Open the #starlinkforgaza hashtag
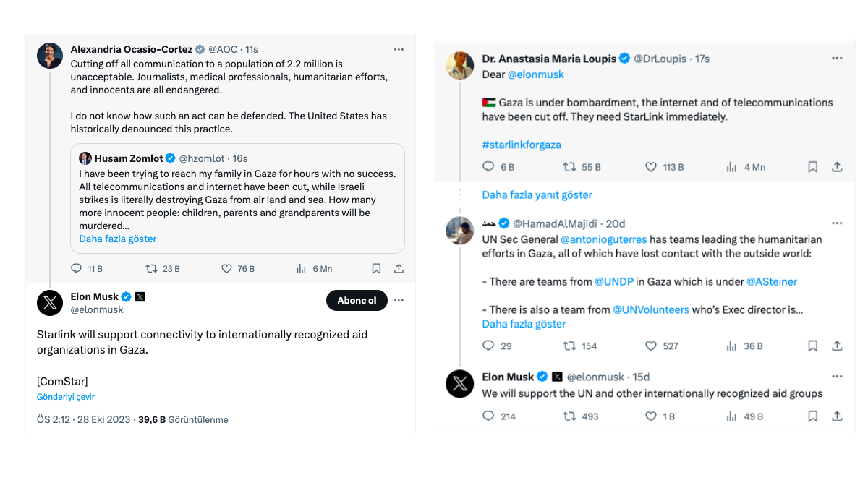Screen dimensions: 868x488 [522, 145]
